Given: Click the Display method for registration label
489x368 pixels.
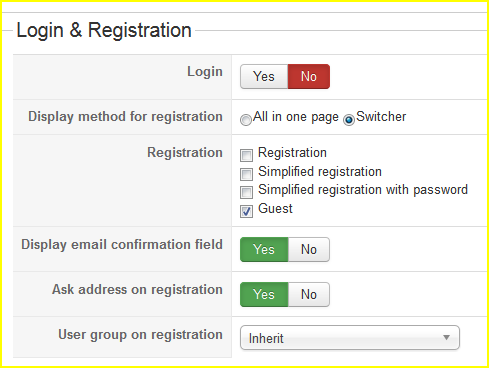Looking at the screenshot, I should [x=125, y=117].
